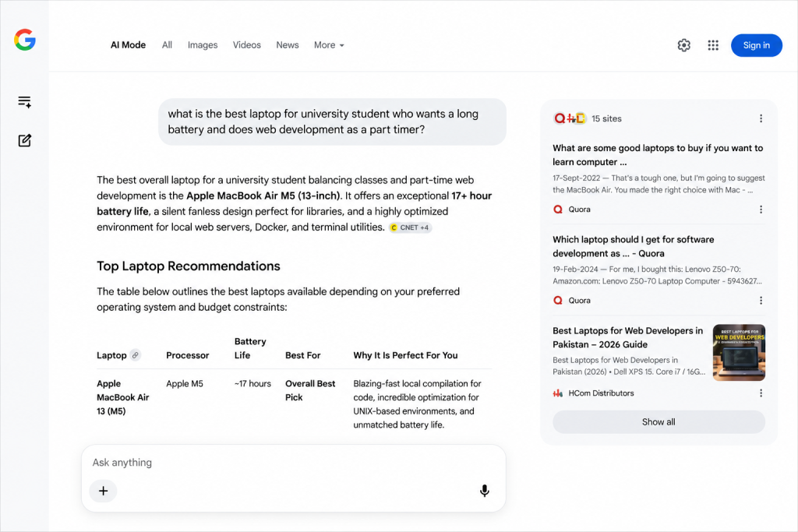This screenshot has width=798, height=532.
Task: Click 'Battery Life' column header
Action: [250, 348]
